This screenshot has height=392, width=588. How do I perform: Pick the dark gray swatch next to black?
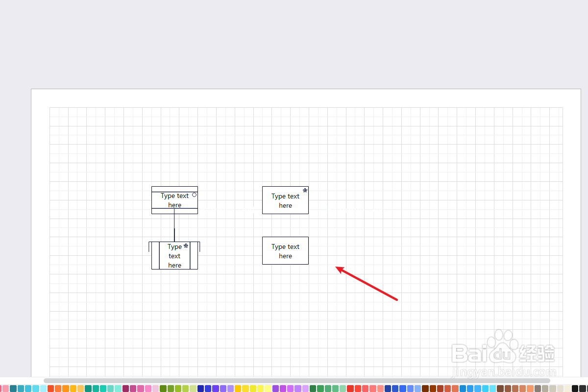(583, 389)
